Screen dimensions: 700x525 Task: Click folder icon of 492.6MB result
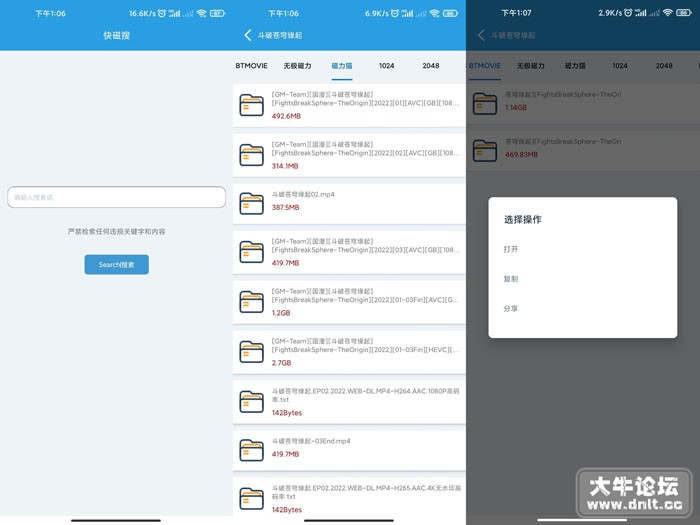coord(251,105)
